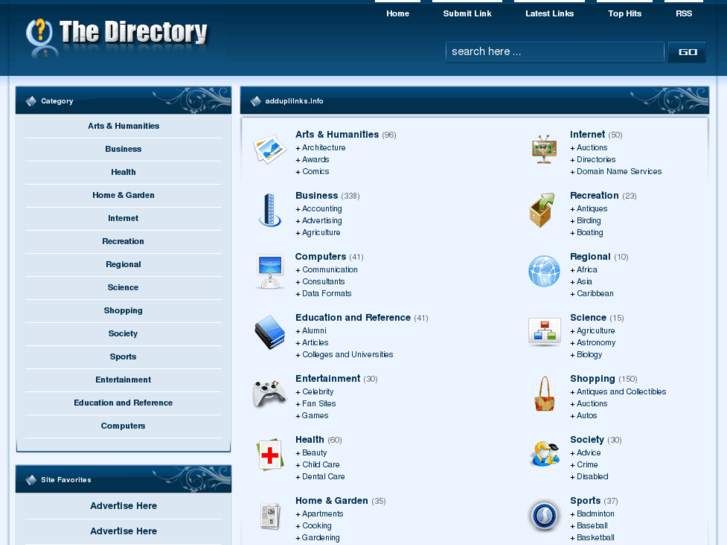This screenshot has height=545, width=727.
Task: Open the Caribbean subcategory link
Action: point(595,294)
